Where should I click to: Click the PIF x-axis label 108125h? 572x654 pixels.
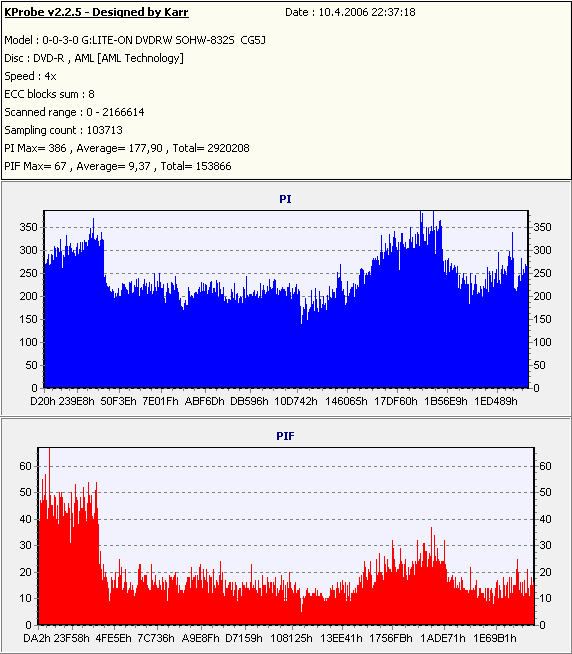[291, 638]
